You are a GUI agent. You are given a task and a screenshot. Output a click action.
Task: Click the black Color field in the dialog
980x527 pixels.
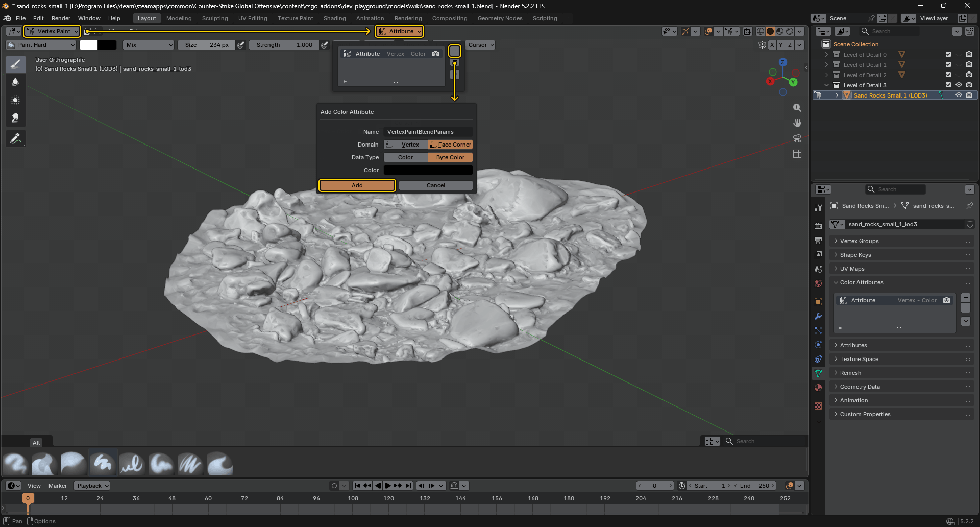[428, 170]
